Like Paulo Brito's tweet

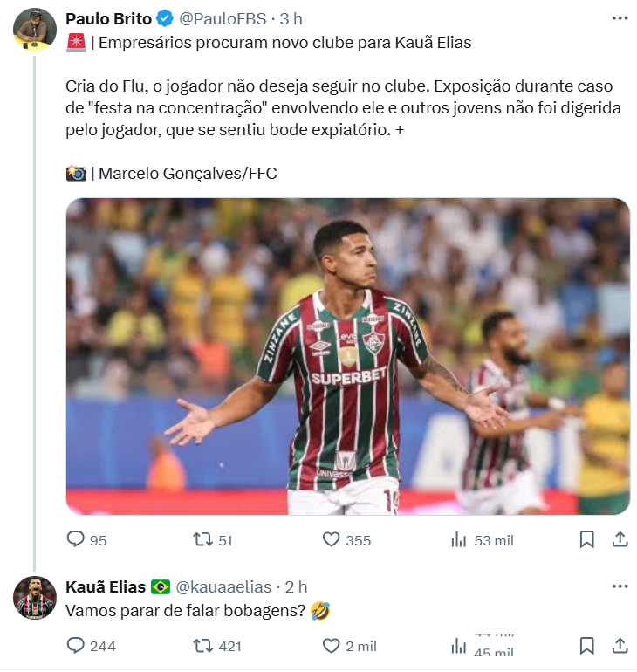tap(332, 540)
